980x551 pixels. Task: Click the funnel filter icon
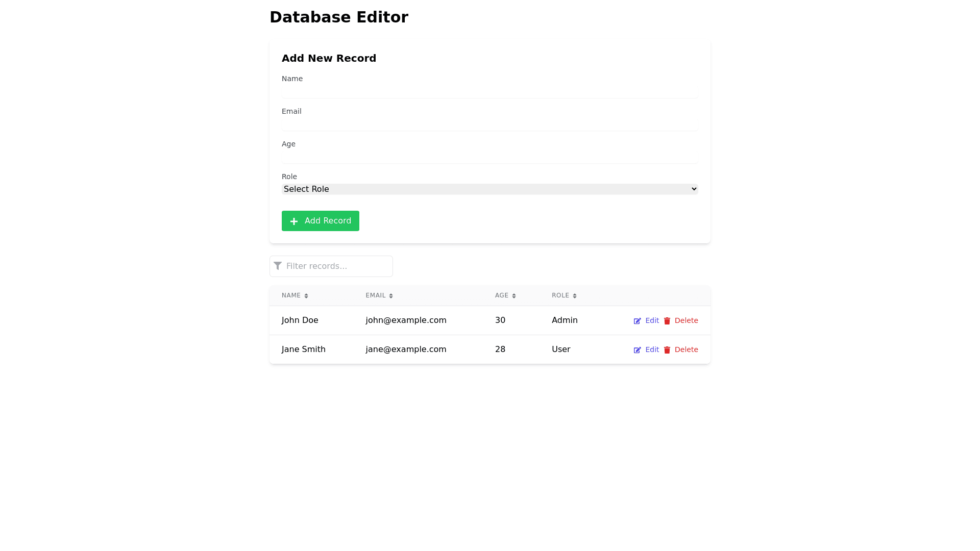pyautogui.click(x=278, y=266)
